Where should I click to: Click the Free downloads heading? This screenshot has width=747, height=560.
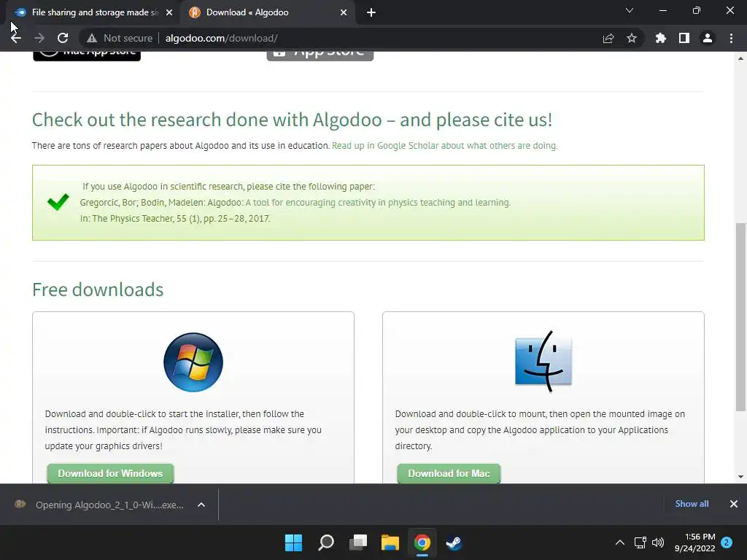tap(98, 289)
